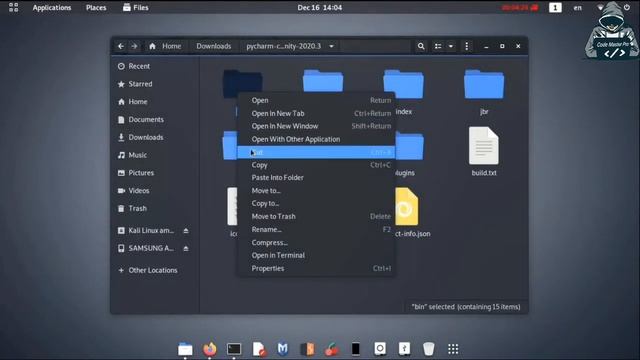640x360 pixels.
Task: Choose Copy from the context menu
Action: coord(316,165)
